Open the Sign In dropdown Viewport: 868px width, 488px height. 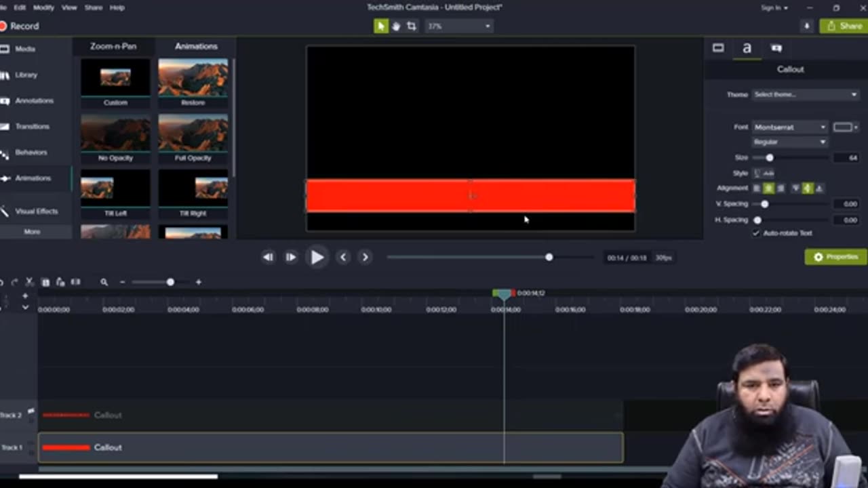pyautogui.click(x=774, y=7)
